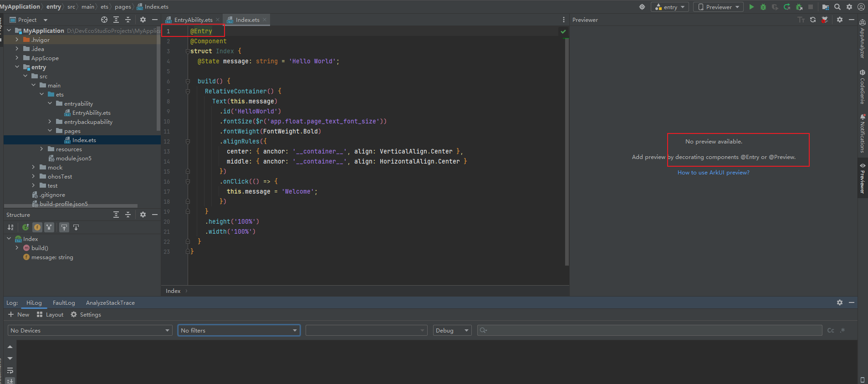Open Previewer panel gear options

840,20
